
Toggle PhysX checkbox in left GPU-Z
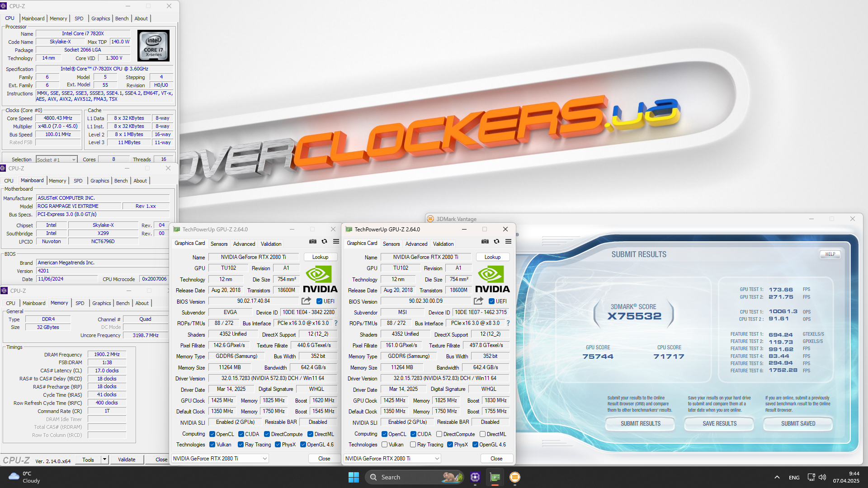tap(278, 445)
